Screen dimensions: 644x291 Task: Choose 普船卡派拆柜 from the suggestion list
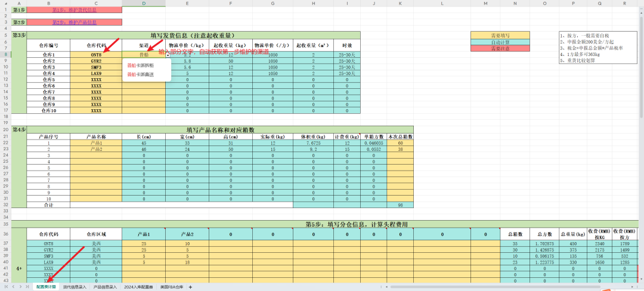click(141, 65)
